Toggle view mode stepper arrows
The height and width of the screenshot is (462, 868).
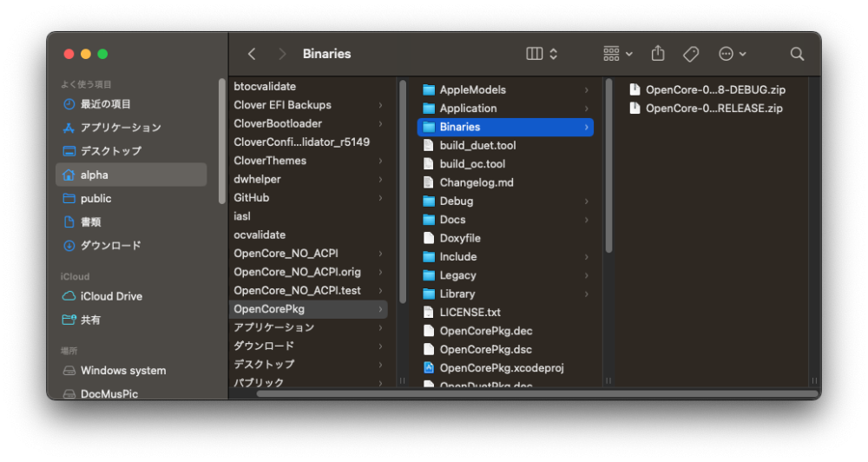coord(553,54)
